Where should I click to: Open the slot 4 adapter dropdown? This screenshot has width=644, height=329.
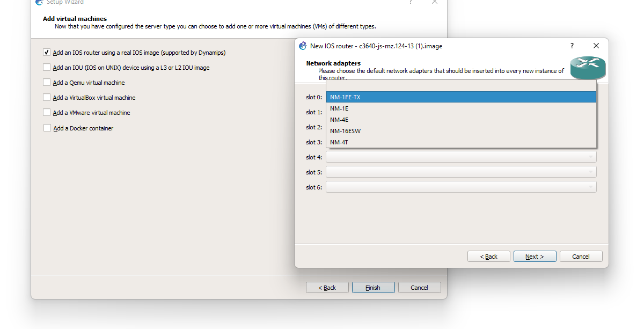pyautogui.click(x=461, y=157)
